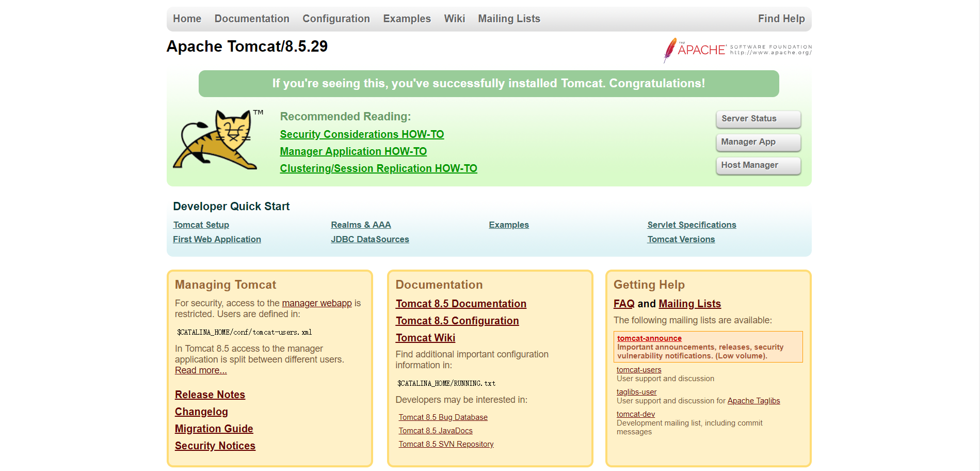Follow the Apache Taglibs link
The image size is (980, 471).
click(x=753, y=401)
